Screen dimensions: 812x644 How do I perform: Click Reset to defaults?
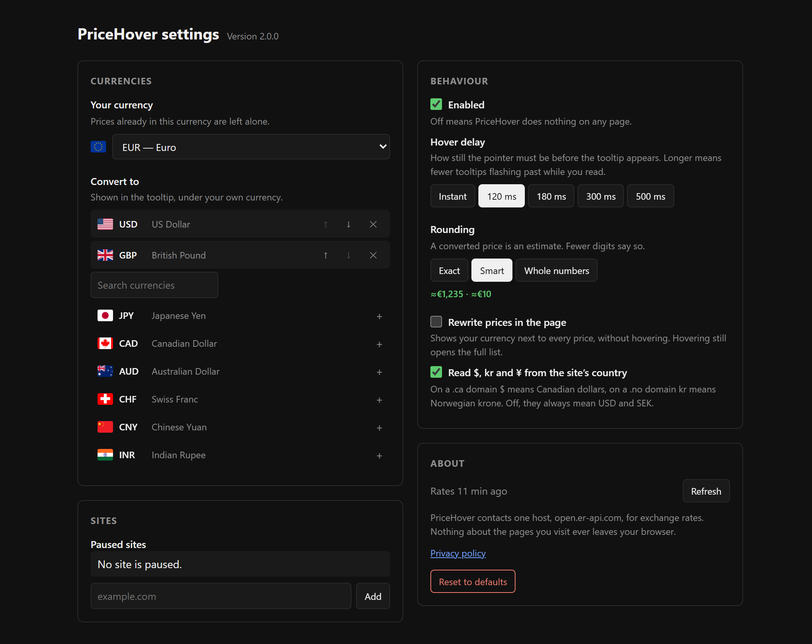point(473,582)
